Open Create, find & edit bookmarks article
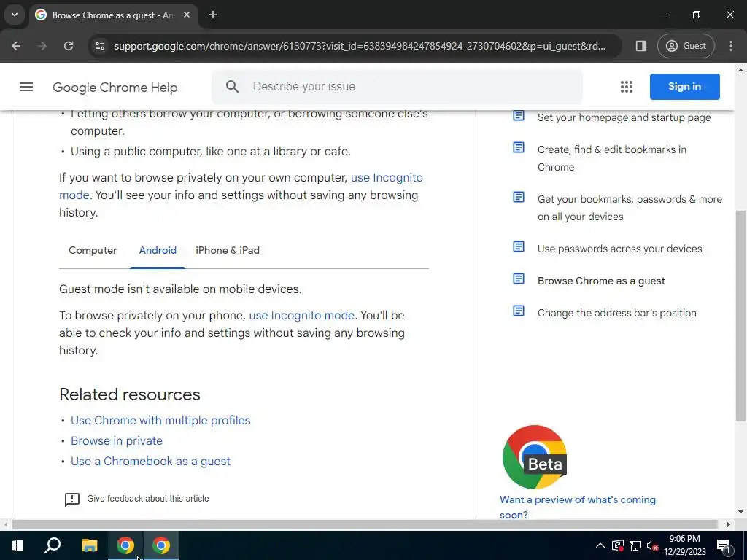The width and height of the screenshot is (747, 560). click(612, 158)
